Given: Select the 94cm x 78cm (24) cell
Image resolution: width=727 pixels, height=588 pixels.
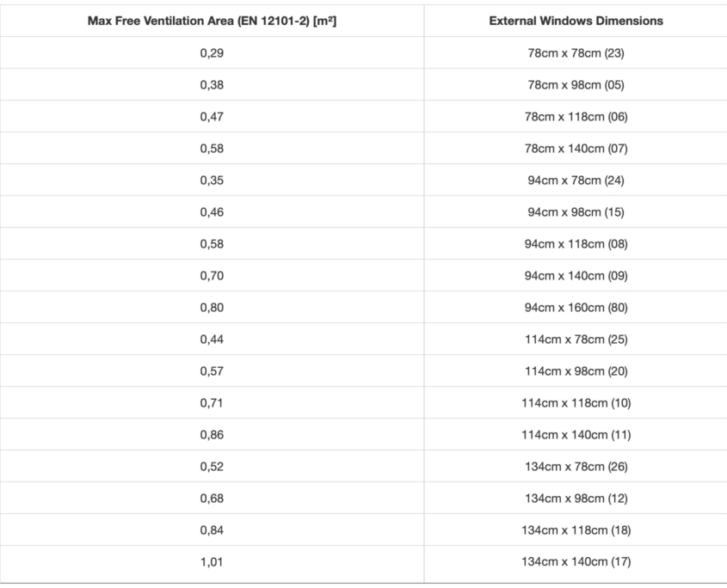Looking at the screenshot, I should pos(576,181).
